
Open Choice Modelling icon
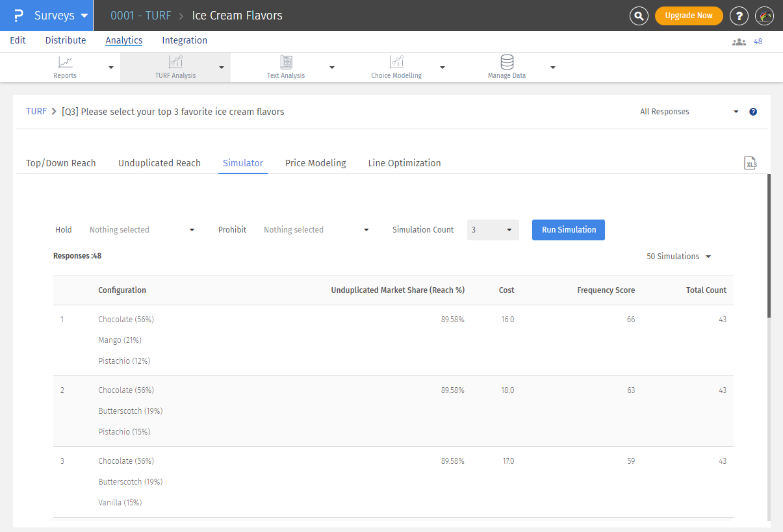tap(396, 62)
